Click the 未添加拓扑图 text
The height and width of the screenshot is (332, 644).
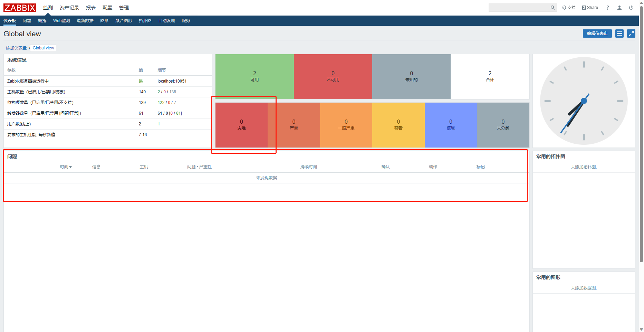pyautogui.click(x=584, y=167)
